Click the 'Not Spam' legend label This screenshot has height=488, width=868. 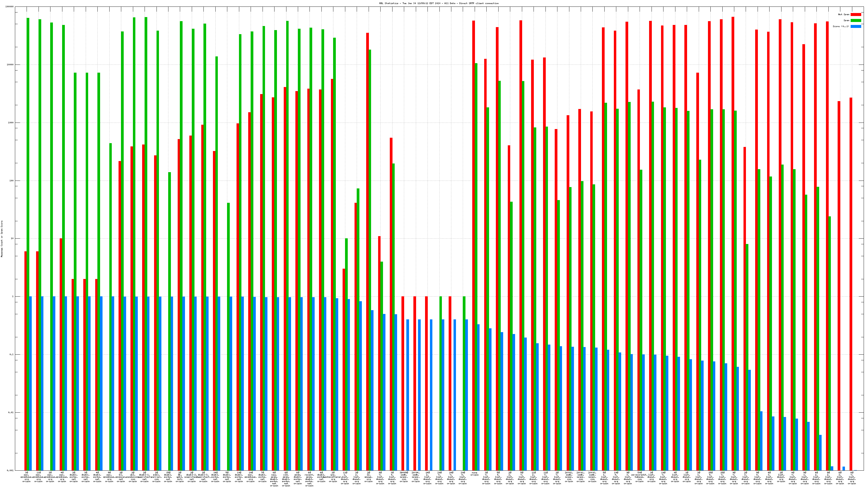[x=844, y=14]
